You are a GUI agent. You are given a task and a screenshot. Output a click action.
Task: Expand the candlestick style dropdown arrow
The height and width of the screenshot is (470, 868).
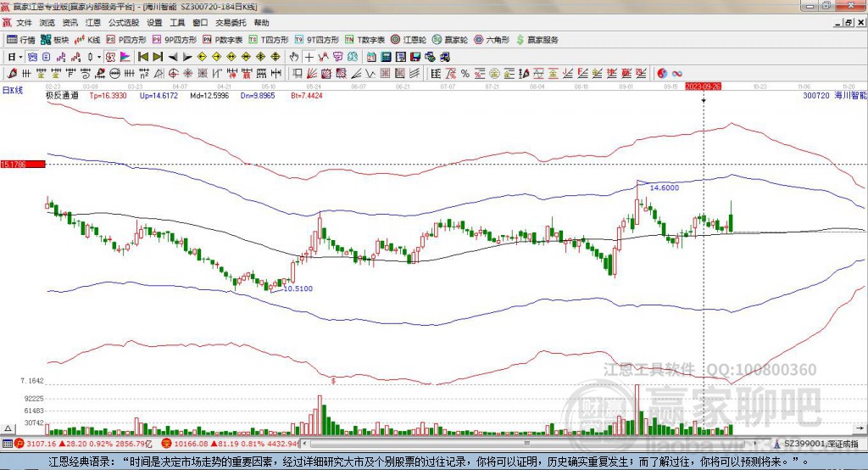point(99,57)
